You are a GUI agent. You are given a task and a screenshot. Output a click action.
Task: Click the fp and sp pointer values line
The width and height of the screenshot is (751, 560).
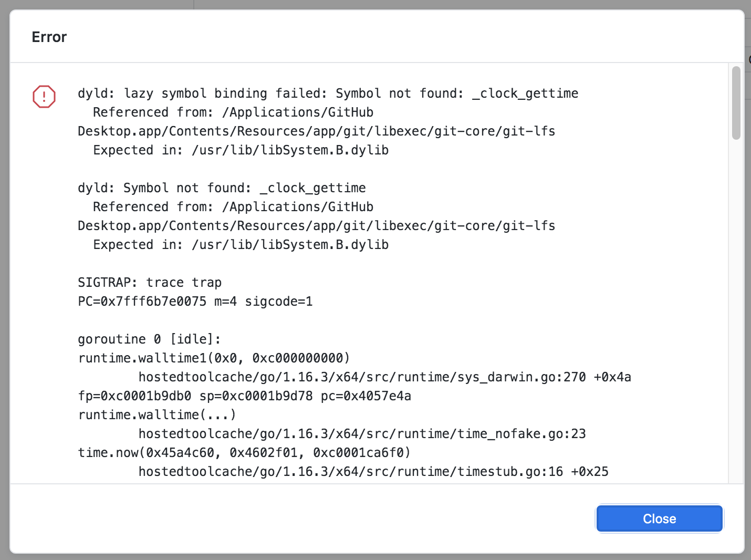(x=245, y=396)
